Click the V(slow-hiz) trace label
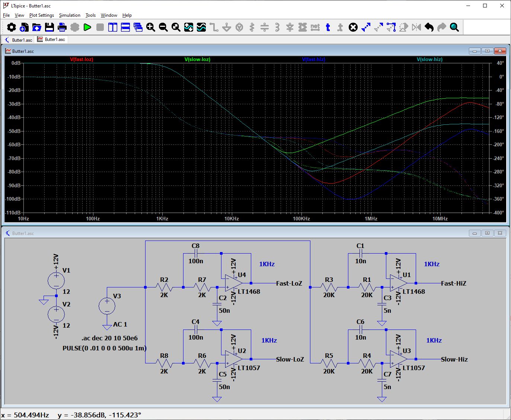 coord(429,60)
